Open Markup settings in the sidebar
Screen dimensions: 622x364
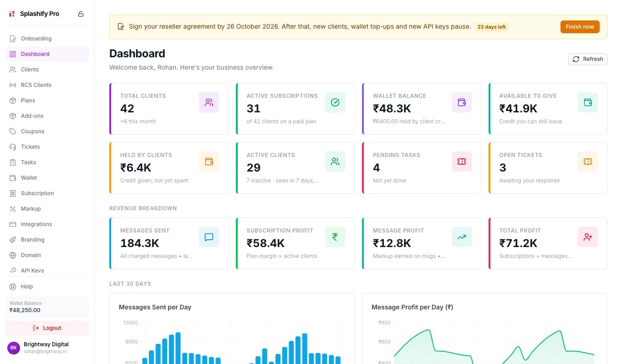click(x=47, y=209)
